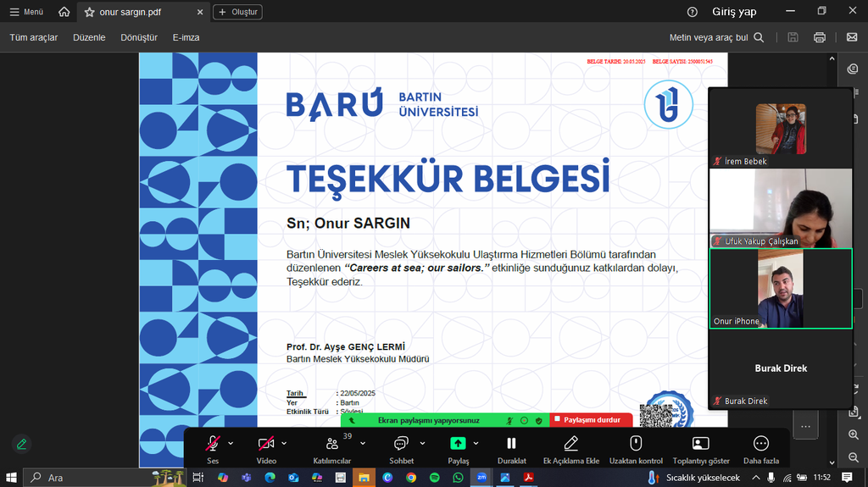This screenshot has height=487, width=868.
Task: Open Daha fazla more menu
Action: click(x=761, y=450)
